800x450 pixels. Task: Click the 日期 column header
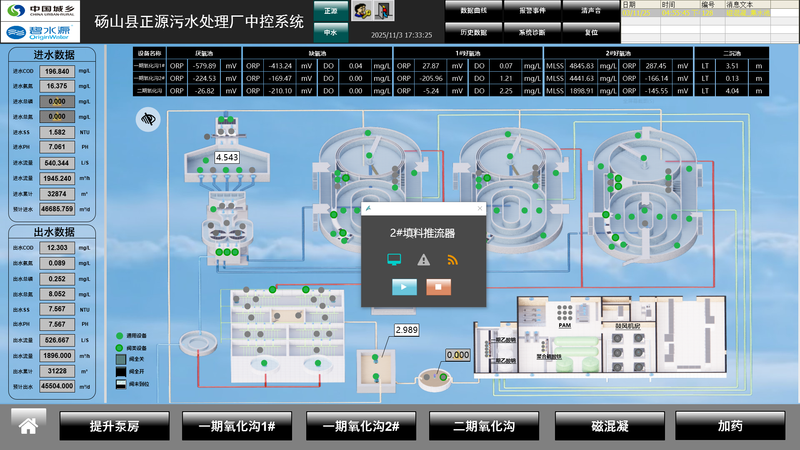click(641, 4)
